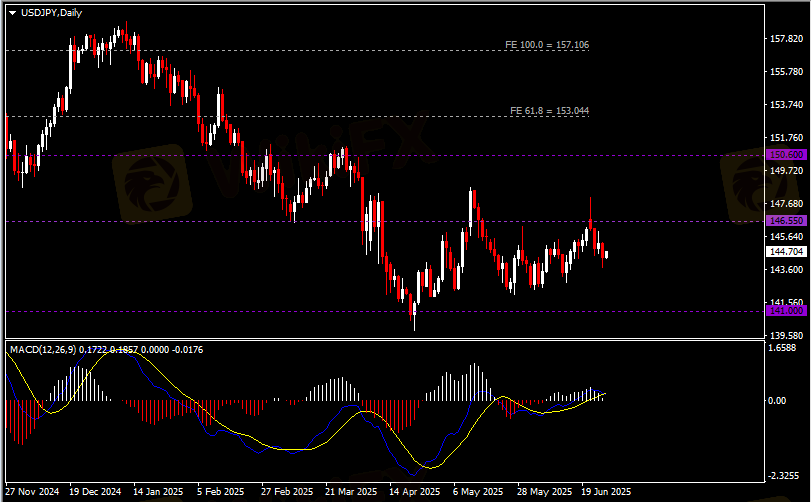Click the 139.580 price scale value
The image size is (811, 502).
pos(786,336)
